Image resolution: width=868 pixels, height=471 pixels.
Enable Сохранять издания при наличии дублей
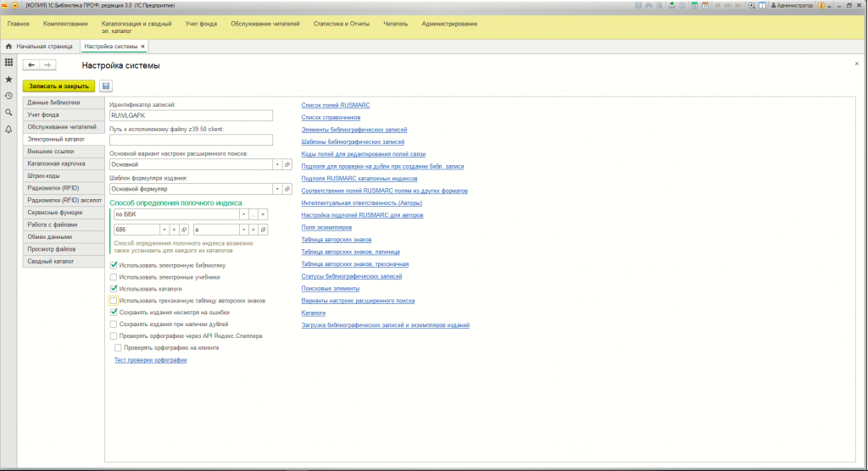tap(114, 324)
